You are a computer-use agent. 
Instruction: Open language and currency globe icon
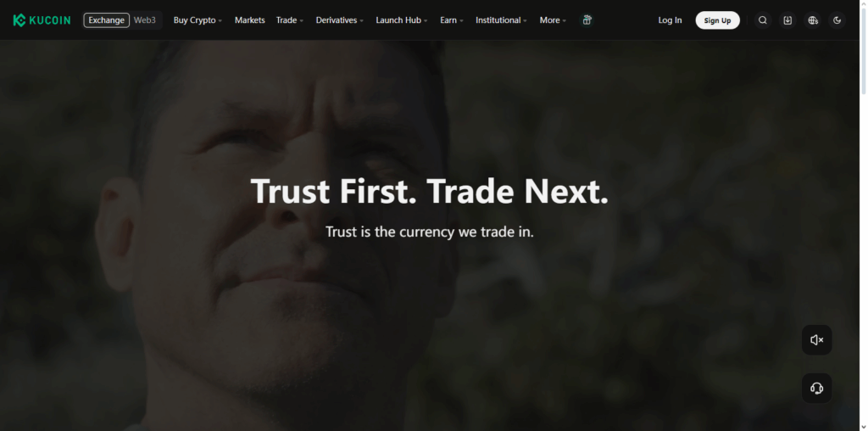click(x=813, y=20)
